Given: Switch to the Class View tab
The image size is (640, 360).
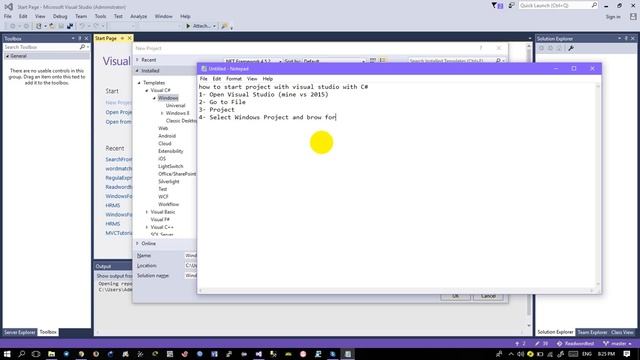Looking at the screenshot, I should [622, 332].
